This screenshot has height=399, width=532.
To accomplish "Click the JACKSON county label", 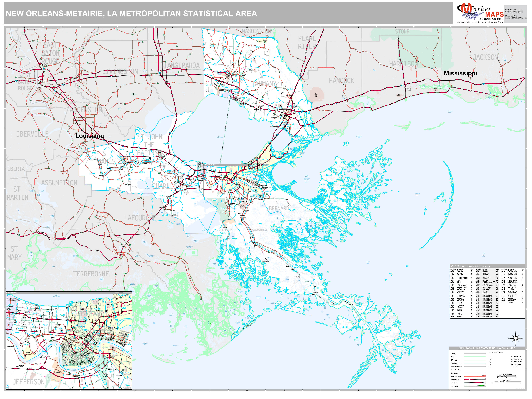I will coord(485,57).
